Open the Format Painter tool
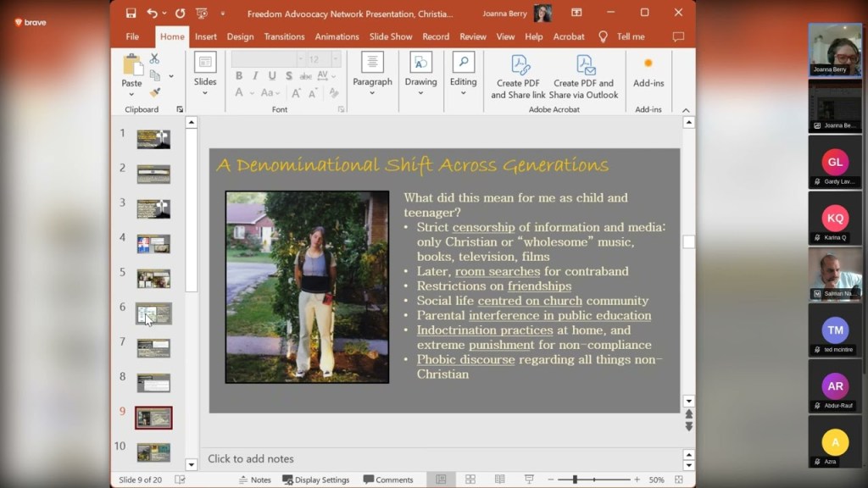Screen dimensions: 868x488 [x=155, y=92]
